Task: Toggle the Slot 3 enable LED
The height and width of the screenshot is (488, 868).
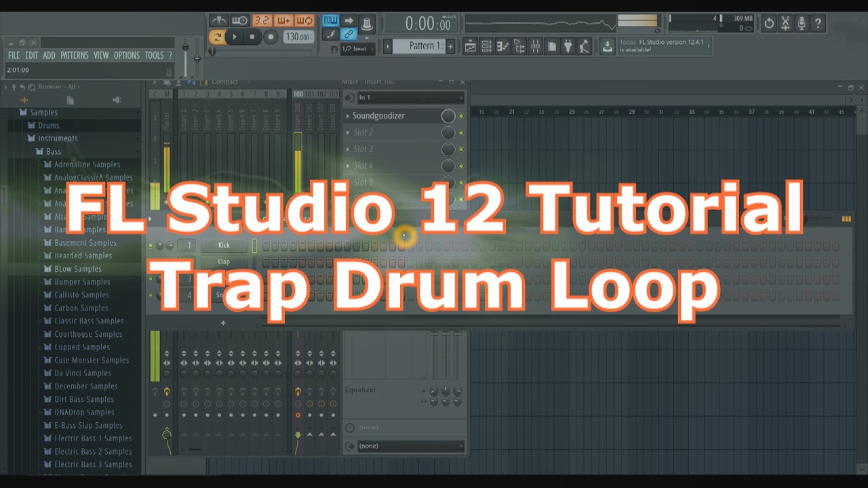Action: (x=461, y=149)
